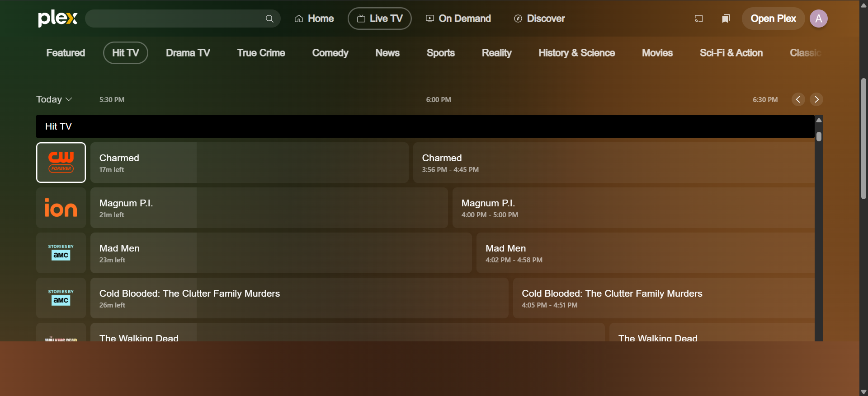This screenshot has width=868, height=396.
Task: Select the Hit TV category
Action: (x=126, y=53)
